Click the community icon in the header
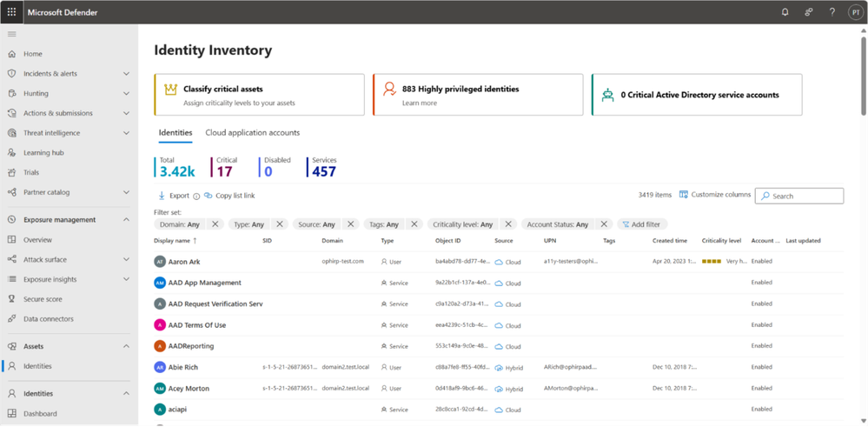The image size is (868, 427). click(x=808, y=12)
